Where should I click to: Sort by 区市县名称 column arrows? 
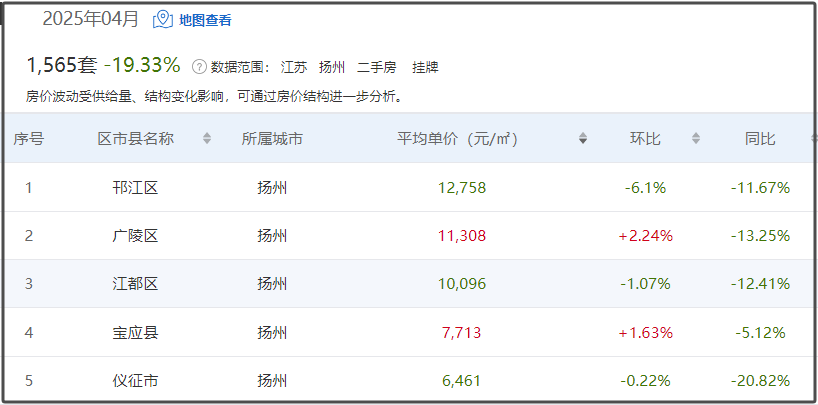click(x=207, y=138)
